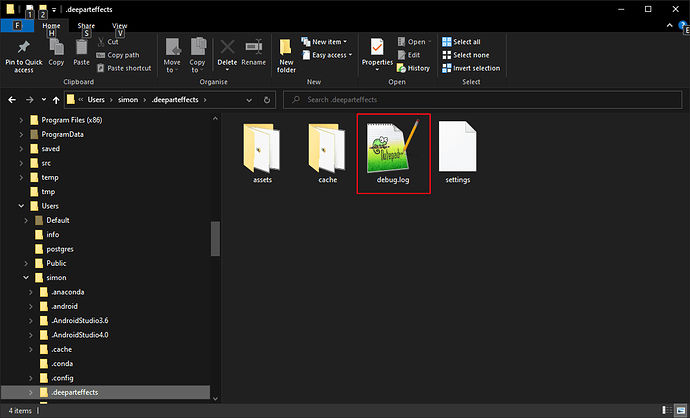Click the Paste icon in Clipboard group

tap(81, 48)
